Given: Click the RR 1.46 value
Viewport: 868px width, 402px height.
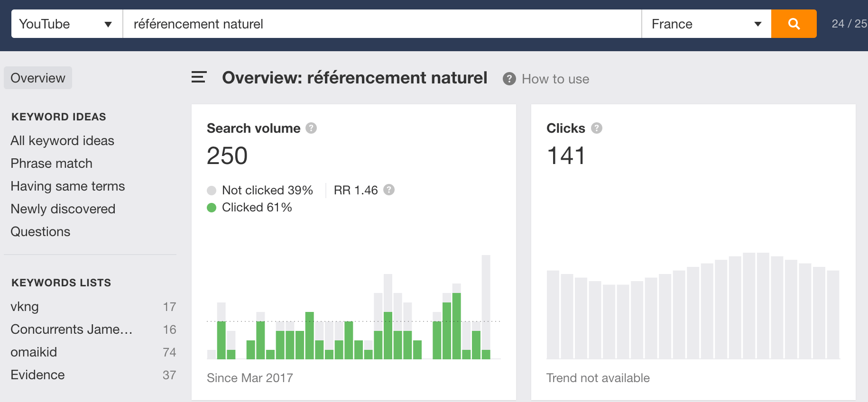Looking at the screenshot, I should click(x=356, y=190).
